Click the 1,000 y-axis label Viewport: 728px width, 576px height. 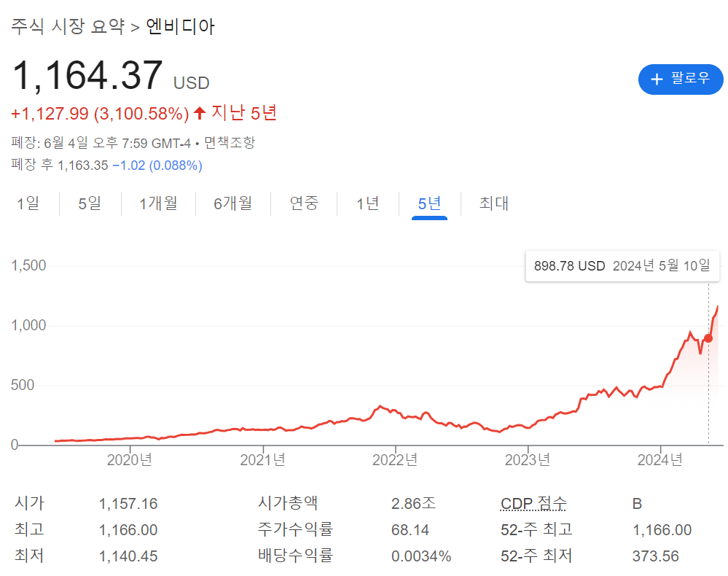tap(29, 325)
